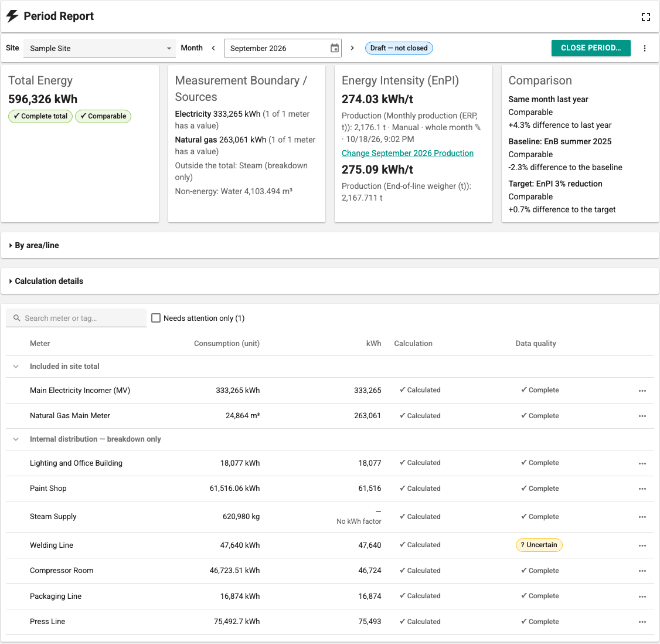Expand the By area/line section
The height and width of the screenshot is (644, 660).
[330, 245]
